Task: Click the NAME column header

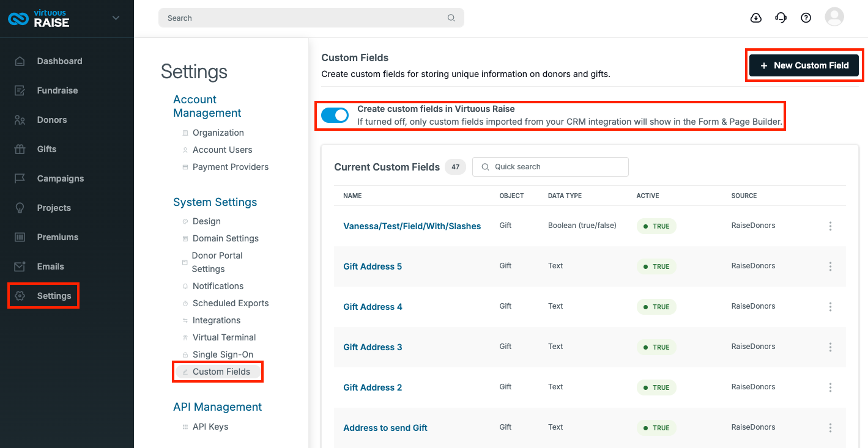Action: (x=352, y=196)
